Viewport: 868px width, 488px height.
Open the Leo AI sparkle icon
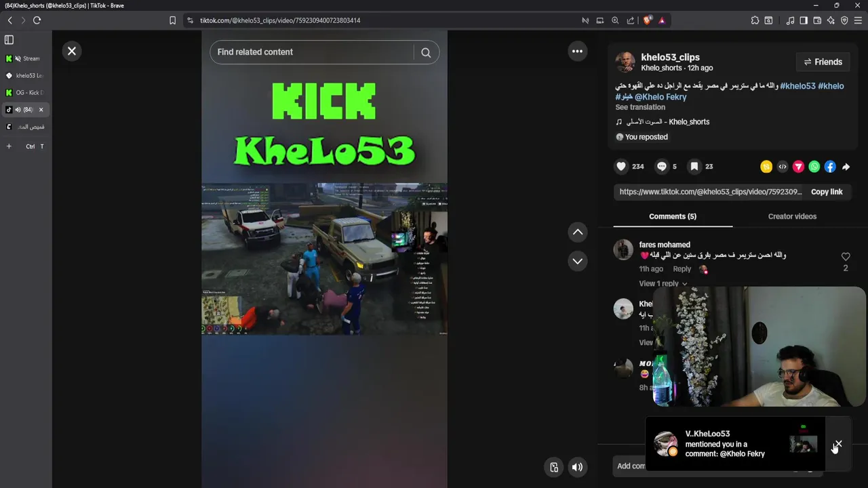point(831,20)
